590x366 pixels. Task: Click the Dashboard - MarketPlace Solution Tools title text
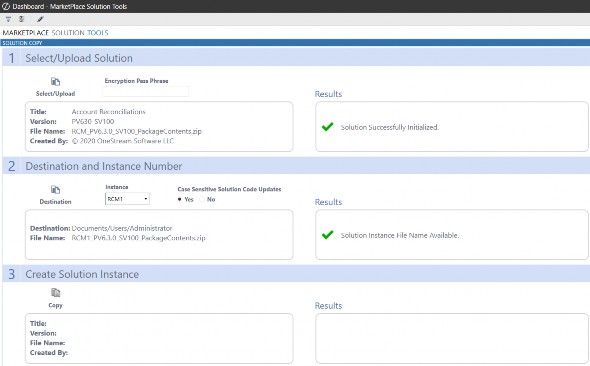(70, 6)
